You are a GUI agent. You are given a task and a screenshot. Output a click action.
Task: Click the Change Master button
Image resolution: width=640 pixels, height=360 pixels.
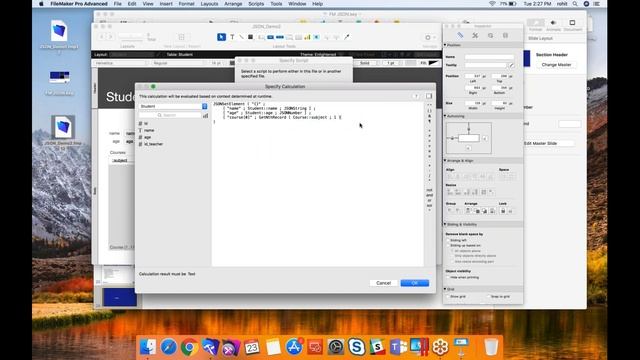point(556,65)
